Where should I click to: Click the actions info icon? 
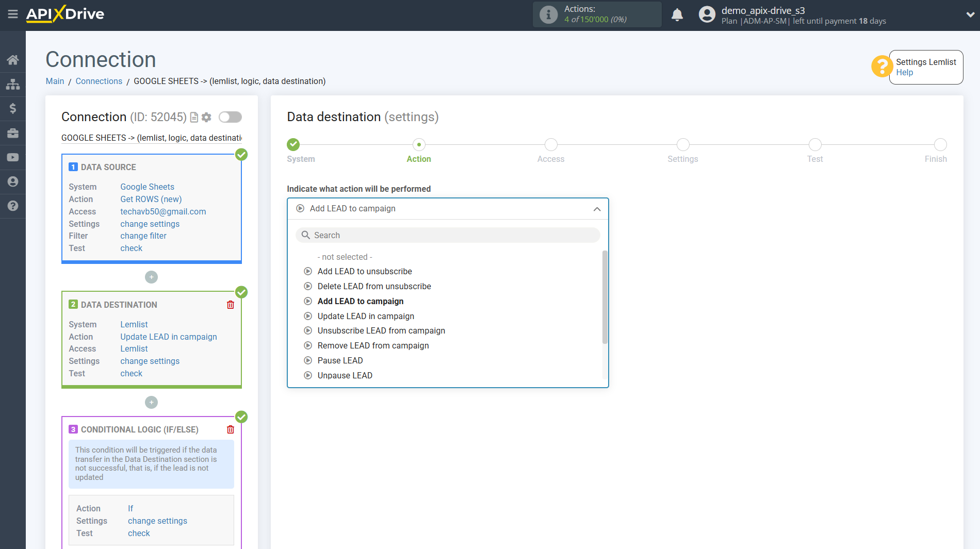[x=548, y=14]
